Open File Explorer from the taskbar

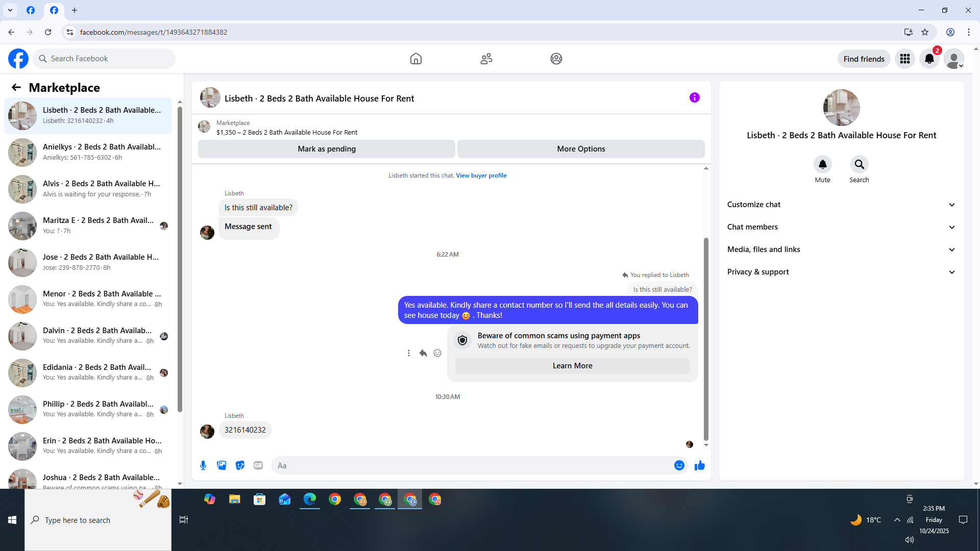tap(234, 499)
